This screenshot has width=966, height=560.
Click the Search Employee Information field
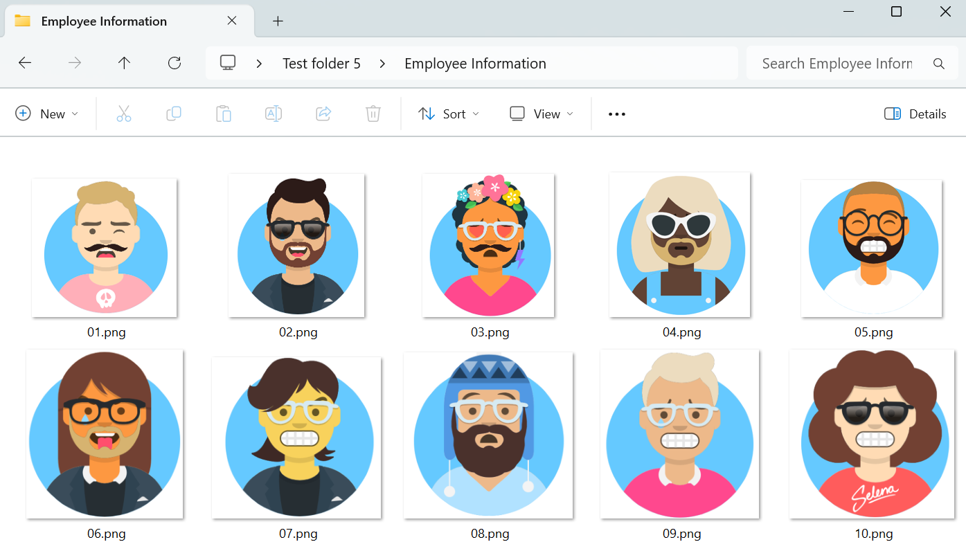click(x=837, y=64)
